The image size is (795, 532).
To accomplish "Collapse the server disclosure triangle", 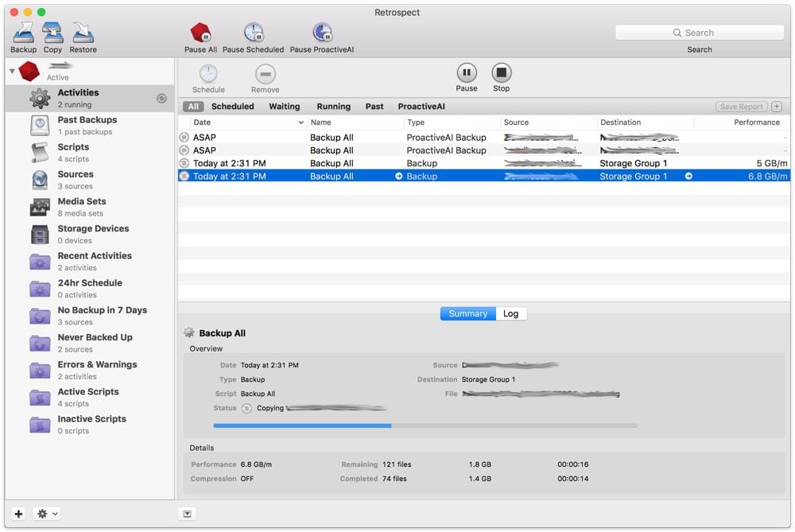I will click(12, 71).
